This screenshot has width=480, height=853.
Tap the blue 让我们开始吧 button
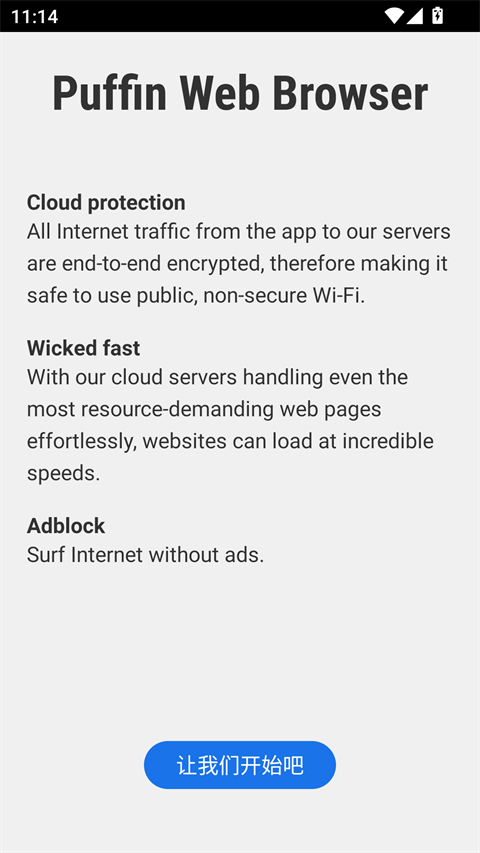(x=239, y=765)
